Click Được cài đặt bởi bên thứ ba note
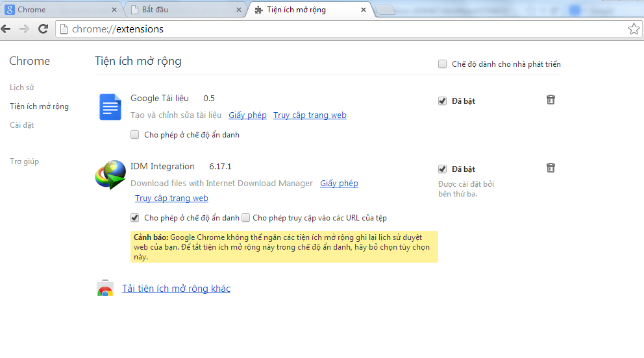The width and height of the screenshot is (644, 358). pyautogui.click(x=466, y=189)
